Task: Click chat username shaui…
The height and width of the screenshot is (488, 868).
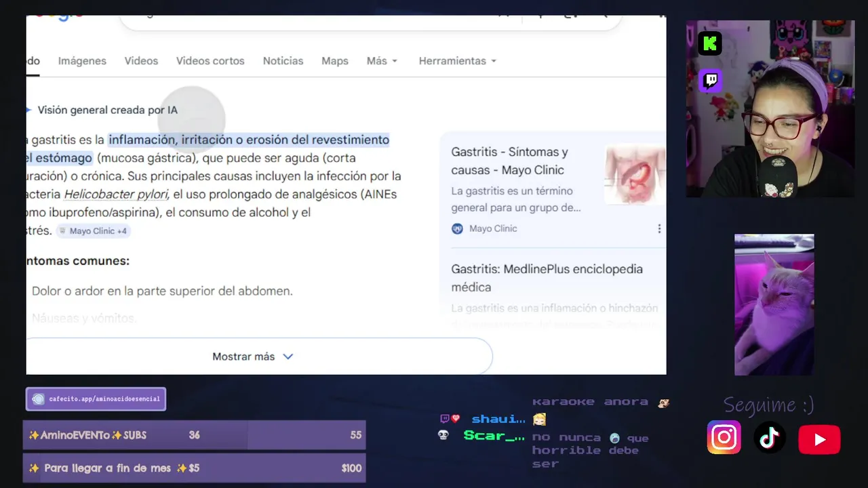Action: click(x=498, y=420)
